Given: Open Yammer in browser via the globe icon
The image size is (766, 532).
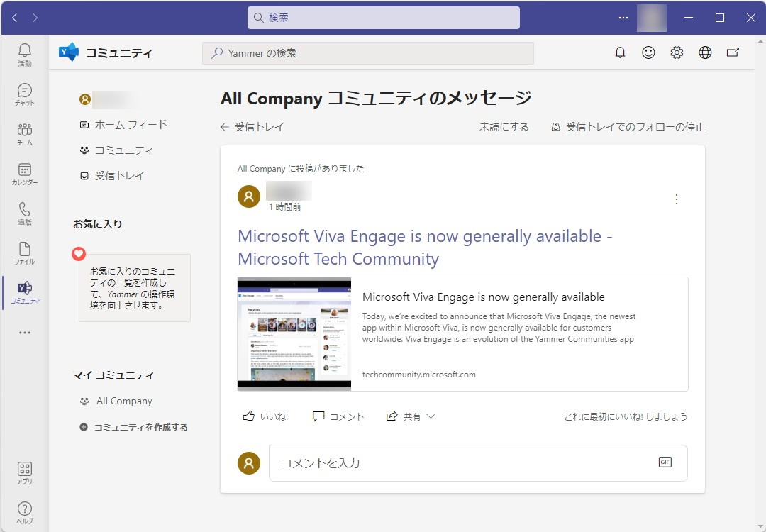Looking at the screenshot, I should 705,52.
